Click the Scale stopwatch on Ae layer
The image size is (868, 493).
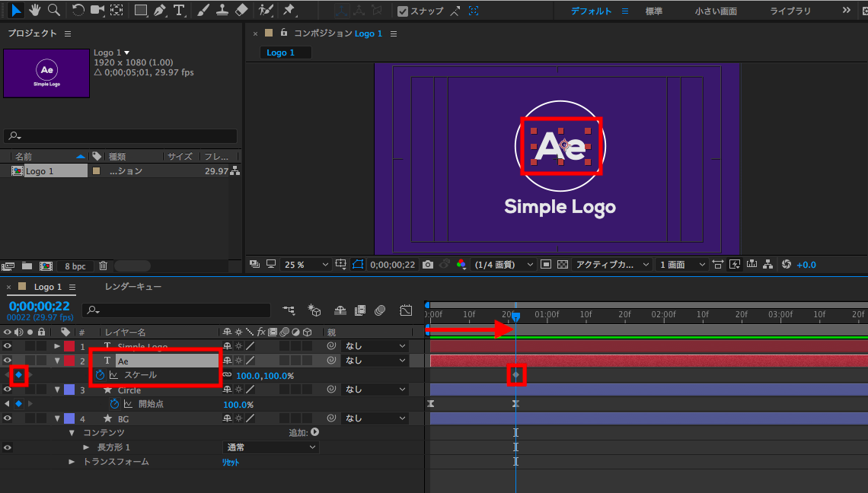coord(100,375)
